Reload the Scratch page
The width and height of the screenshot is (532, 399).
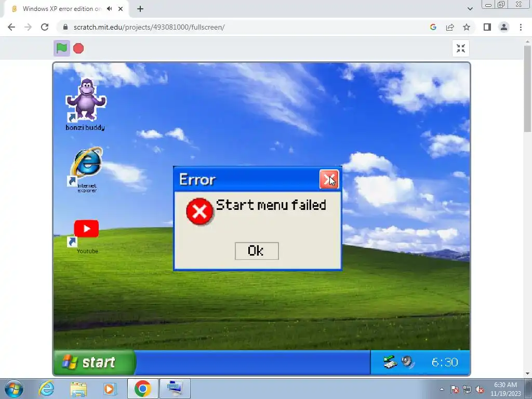45,27
